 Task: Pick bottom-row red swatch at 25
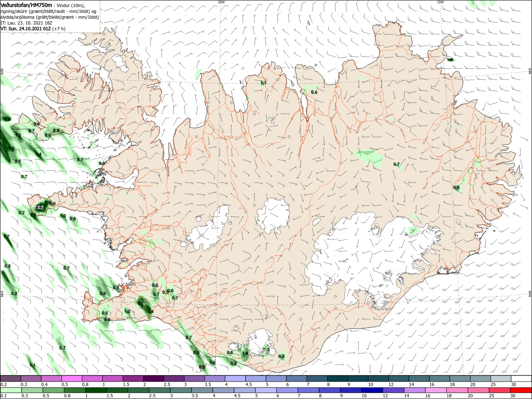[x=499, y=390]
